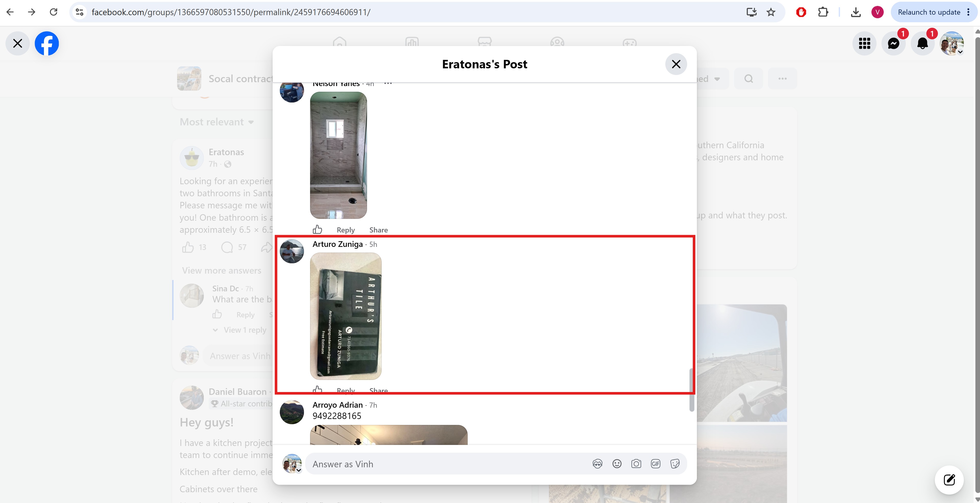Insert an avatar sticker in the answer

pos(597,464)
